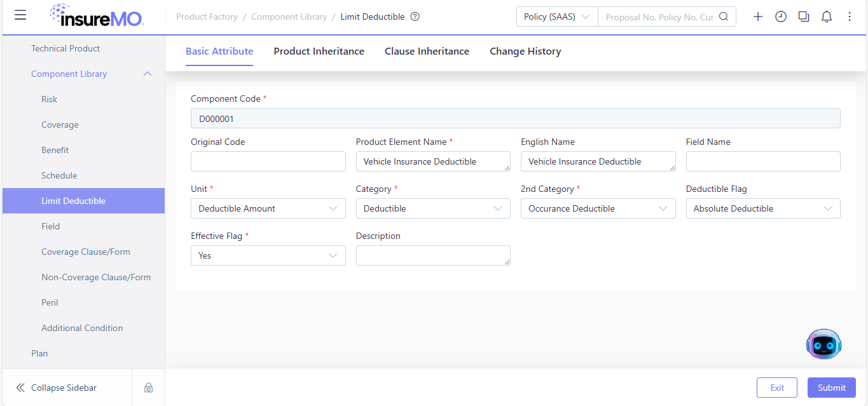Click the help icon beside Limit Deductible
Image resolution: width=868 pixels, height=406 pixels.
point(415,17)
